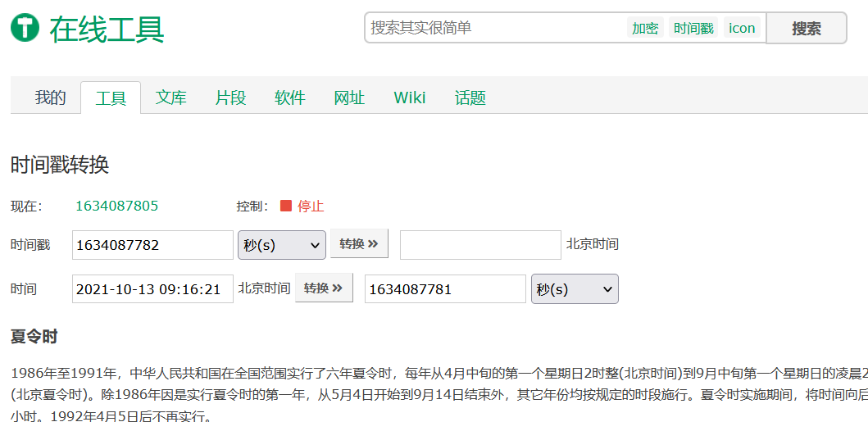Click 转换 button in the 时间戳 row
This screenshot has height=422, width=868.
[359, 243]
